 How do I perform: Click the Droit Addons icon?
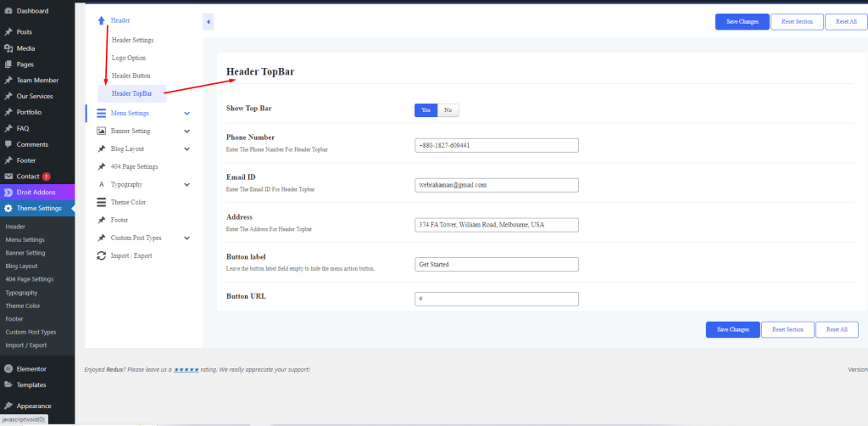[x=8, y=193]
